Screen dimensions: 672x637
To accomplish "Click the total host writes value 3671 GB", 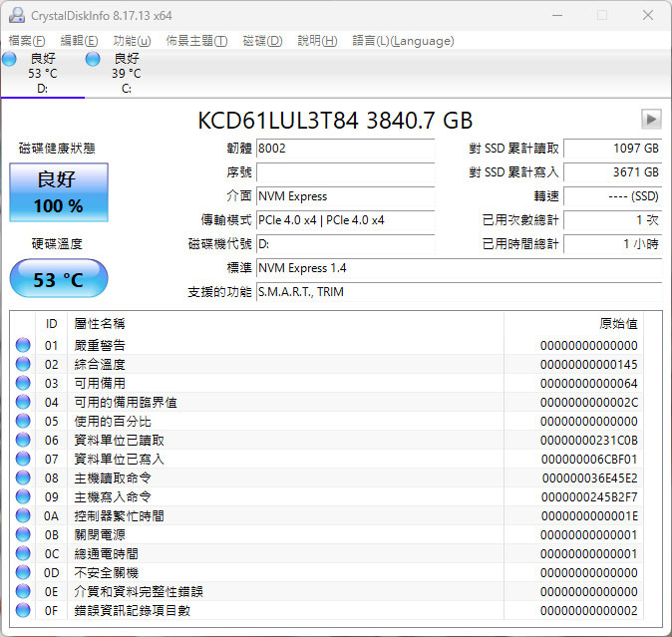I will pos(613,172).
